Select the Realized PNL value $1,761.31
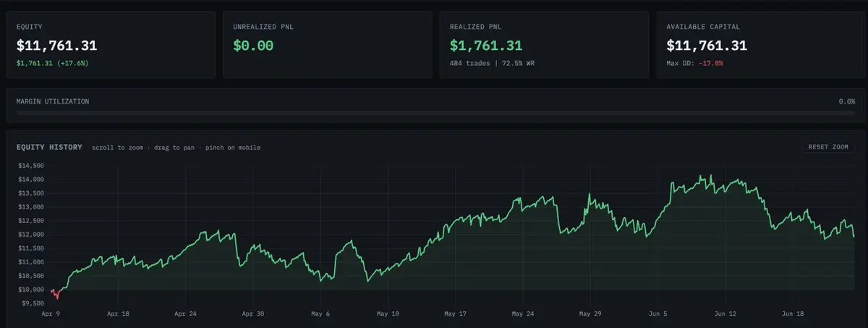The image size is (868, 328). [486, 46]
